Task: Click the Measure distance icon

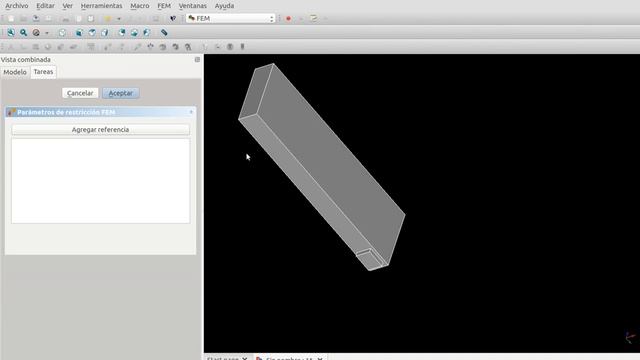Action: (x=164, y=33)
